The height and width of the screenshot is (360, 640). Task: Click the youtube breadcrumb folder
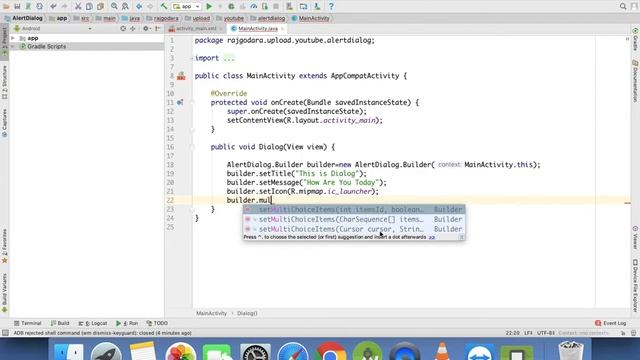click(230, 18)
